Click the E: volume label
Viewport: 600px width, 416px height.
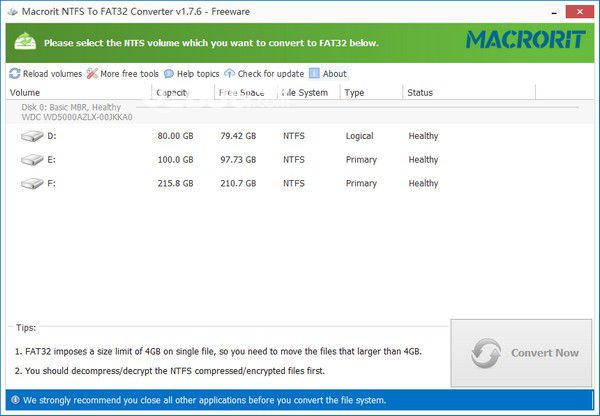[x=51, y=160]
